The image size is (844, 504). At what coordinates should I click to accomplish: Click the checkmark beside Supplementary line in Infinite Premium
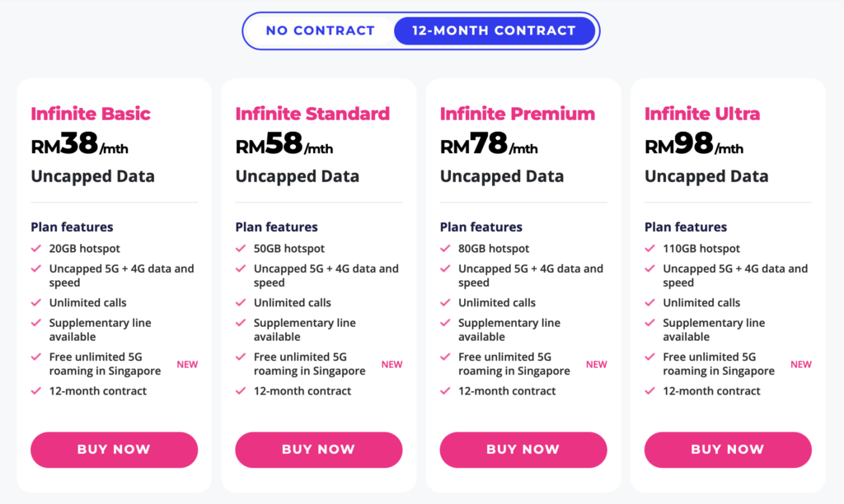[x=444, y=323]
